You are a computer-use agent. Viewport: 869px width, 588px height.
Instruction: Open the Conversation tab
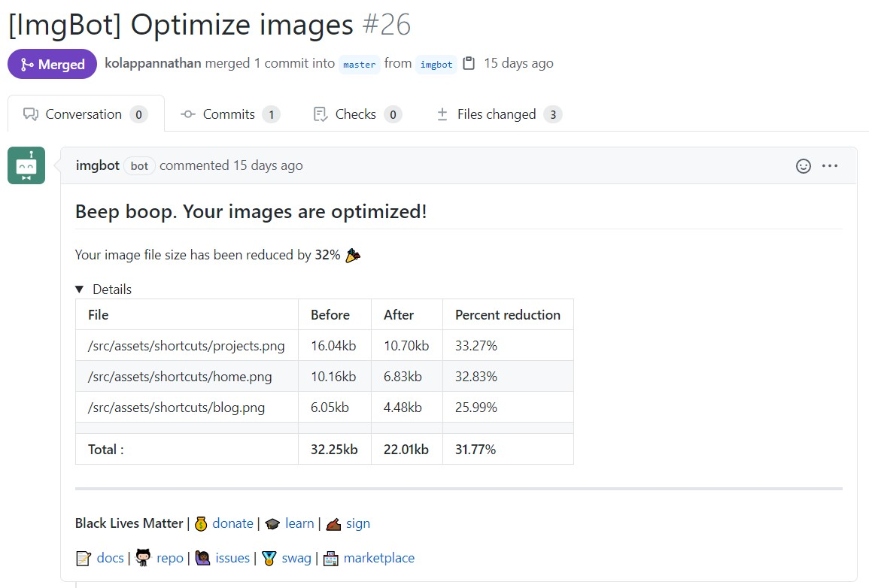pyautogui.click(x=86, y=114)
